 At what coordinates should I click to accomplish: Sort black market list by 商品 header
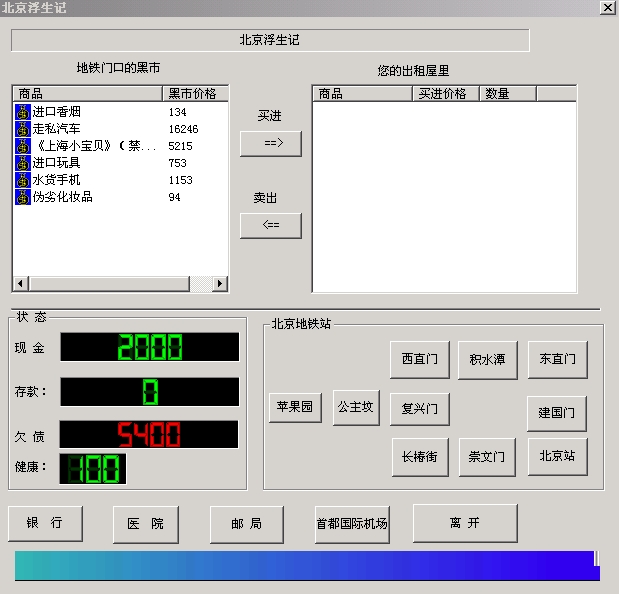87,94
